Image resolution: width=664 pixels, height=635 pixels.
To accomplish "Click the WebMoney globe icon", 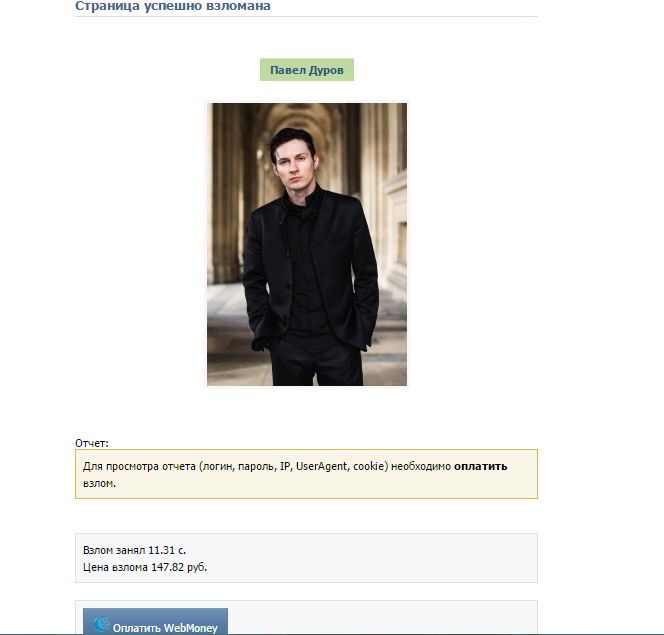I will coord(102,624).
